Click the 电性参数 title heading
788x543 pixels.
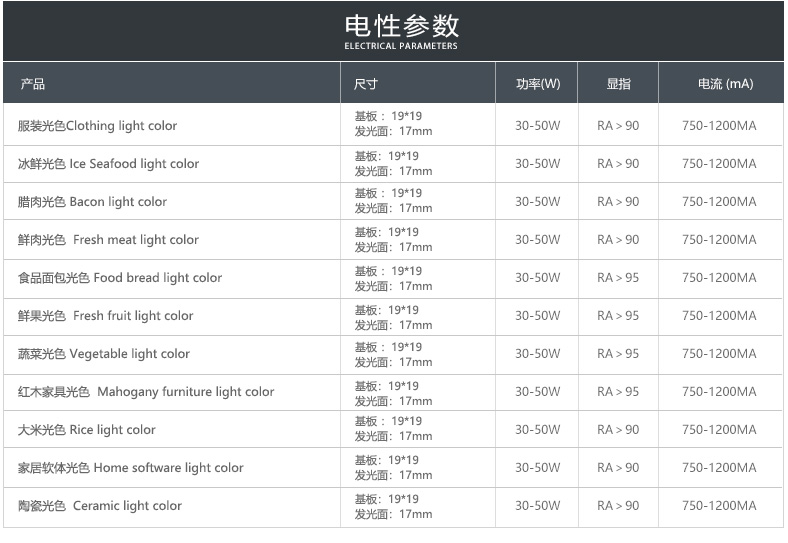[401, 24]
